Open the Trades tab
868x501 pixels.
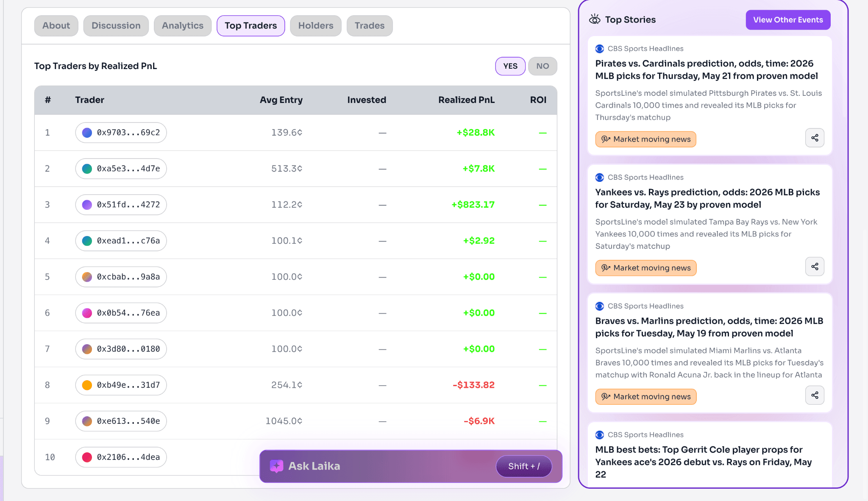(x=370, y=26)
